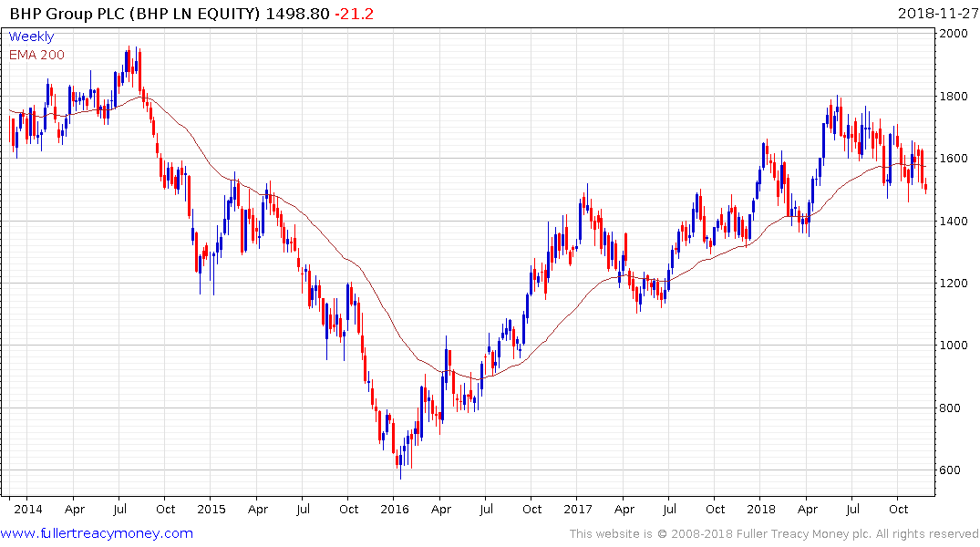Select the 600 price axis label

pos(954,470)
